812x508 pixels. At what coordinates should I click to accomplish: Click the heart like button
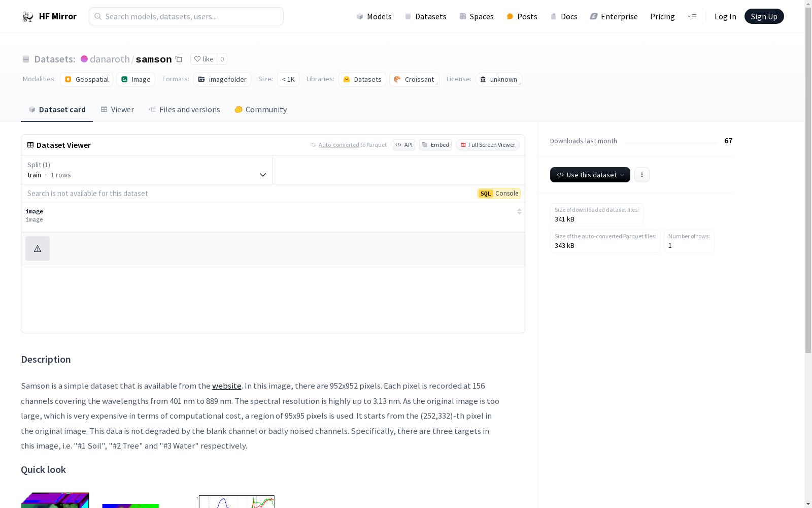[204, 59]
